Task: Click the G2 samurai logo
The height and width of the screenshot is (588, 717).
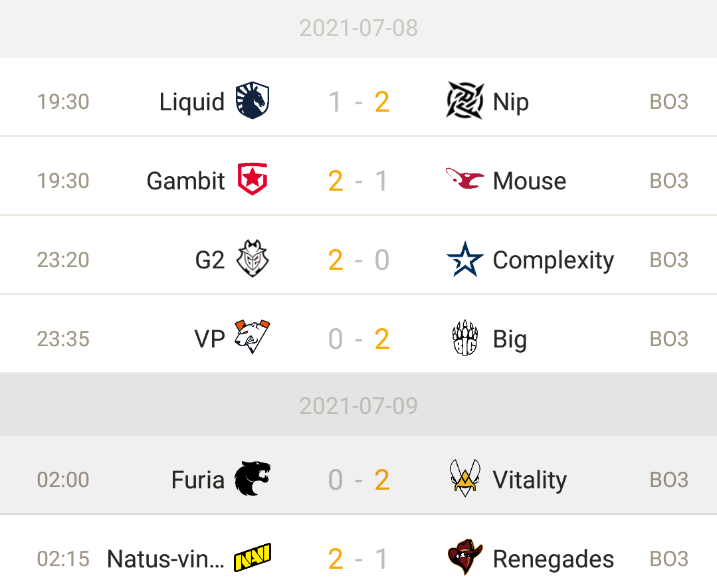Action: coord(252,258)
